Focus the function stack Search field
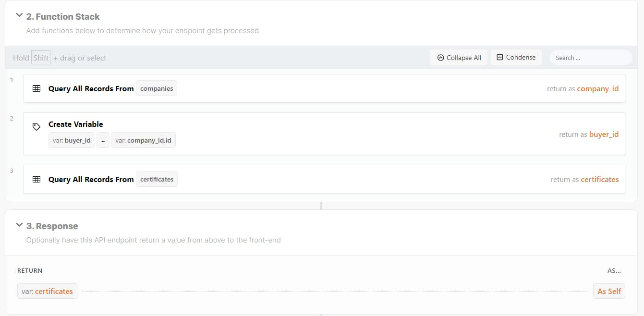Screen dimensions: 644x316 [x=591, y=58]
